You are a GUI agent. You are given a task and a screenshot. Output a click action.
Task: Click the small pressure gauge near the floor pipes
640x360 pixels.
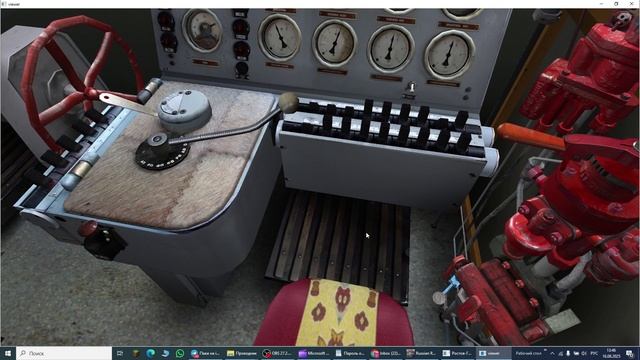439,298
